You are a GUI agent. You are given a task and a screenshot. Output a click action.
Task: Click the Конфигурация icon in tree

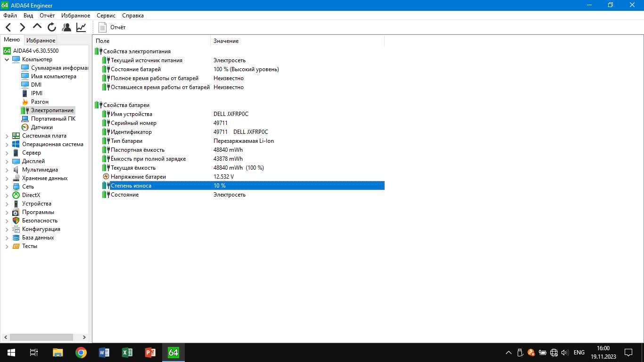point(16,229)
